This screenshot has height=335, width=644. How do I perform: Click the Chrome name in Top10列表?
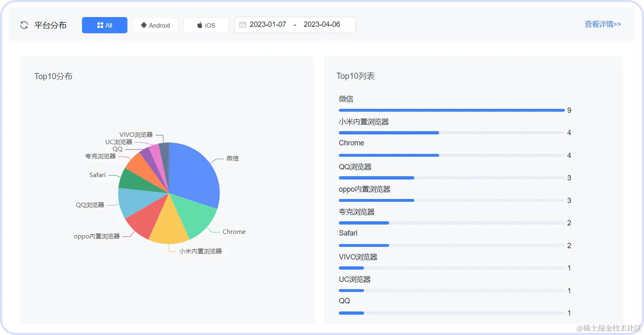click(351, 143)
